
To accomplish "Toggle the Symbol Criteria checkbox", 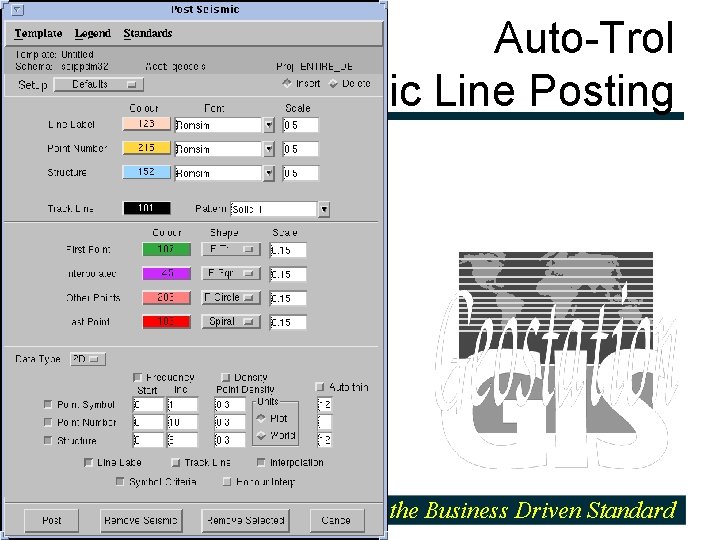I will [120, 481].
